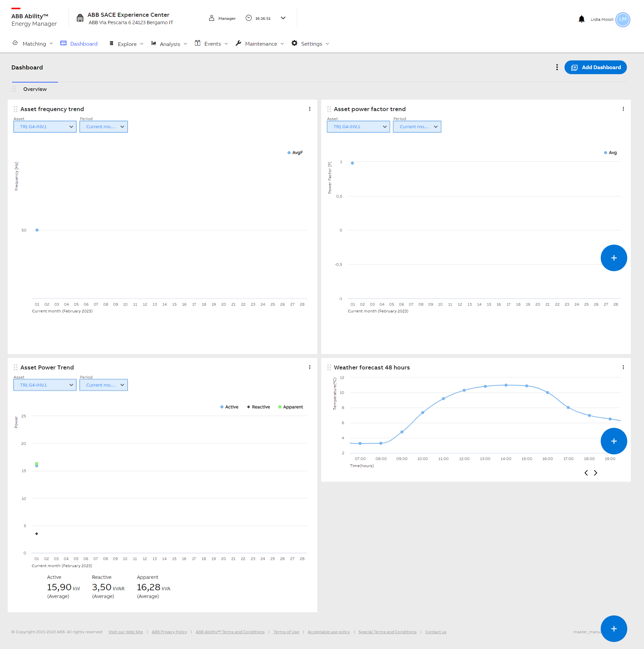Open Asset Power Trend widget options
This screenshot has height=649, width=644.
coord(310,367)
